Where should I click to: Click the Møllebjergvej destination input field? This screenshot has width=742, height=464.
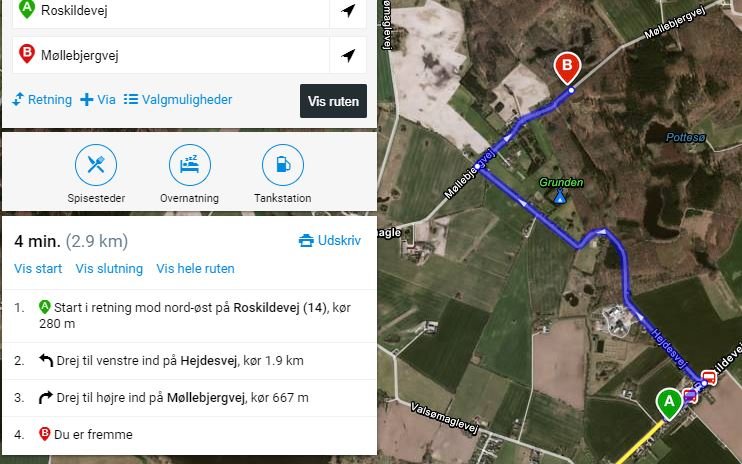[x=170, y=55]
